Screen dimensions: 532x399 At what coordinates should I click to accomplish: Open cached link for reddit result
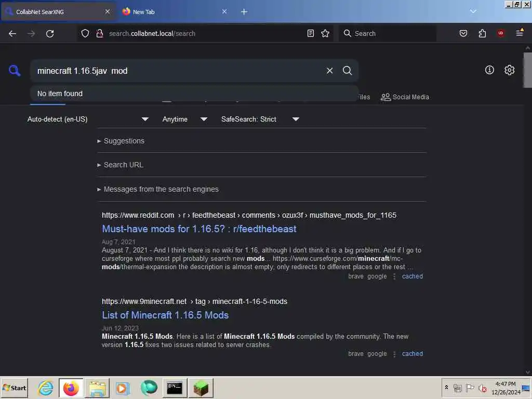tap(412, 276)
